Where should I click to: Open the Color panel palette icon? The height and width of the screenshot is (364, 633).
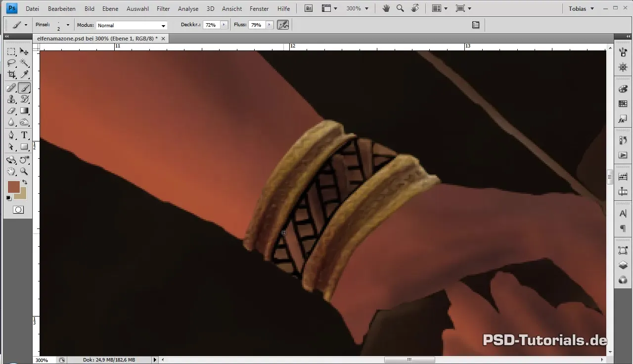(623, 89)
